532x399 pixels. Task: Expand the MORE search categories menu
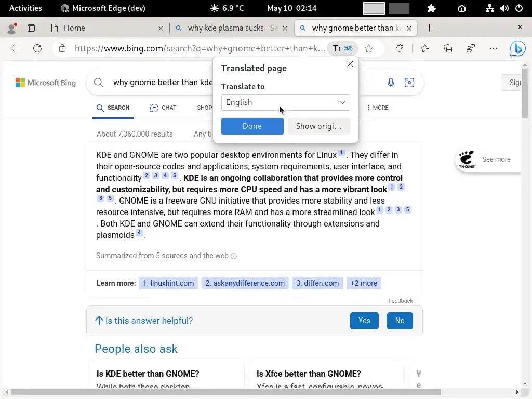coord(378,108)
